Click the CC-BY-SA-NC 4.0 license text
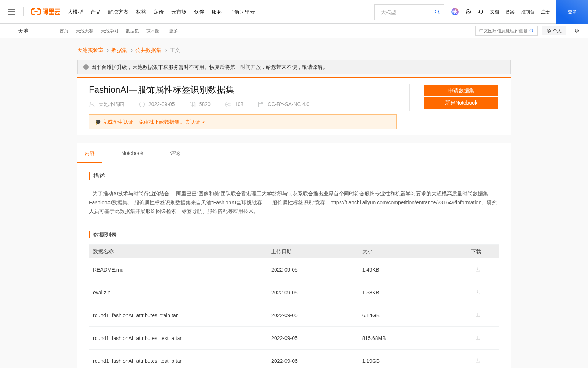The image size is (588, 368). point(288,105)
